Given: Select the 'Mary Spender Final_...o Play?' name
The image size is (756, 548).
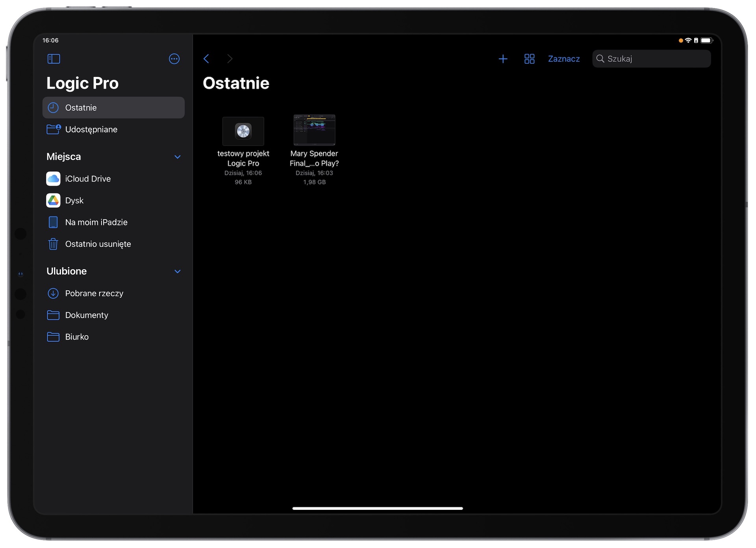Looking at the screenshot, I should coord(314,159).
